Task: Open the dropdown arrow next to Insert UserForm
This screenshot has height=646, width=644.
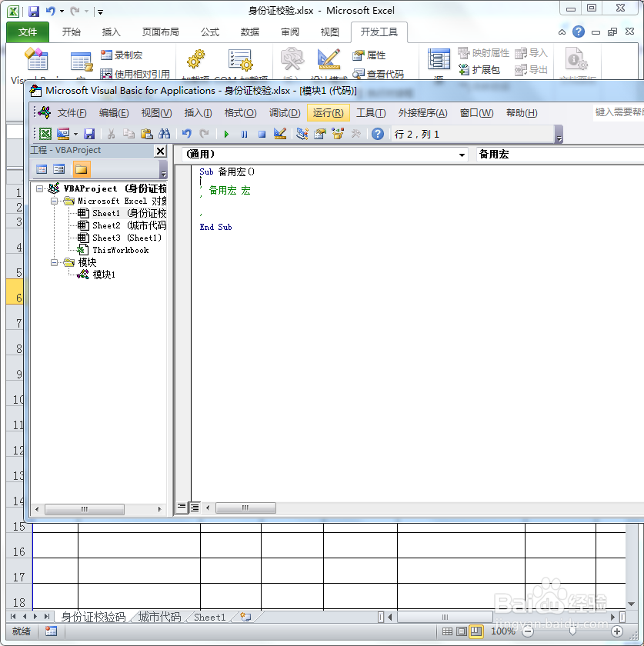Action: tap(75, 134)
